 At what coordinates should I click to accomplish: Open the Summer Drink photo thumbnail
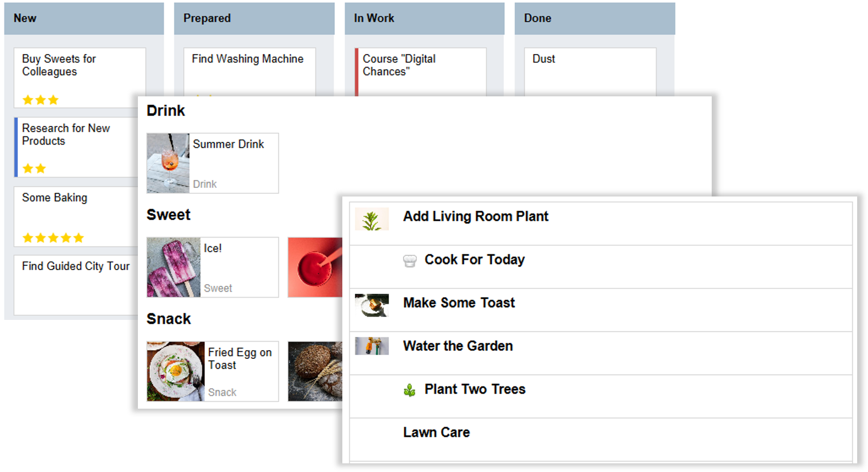[x=168, y=163]
